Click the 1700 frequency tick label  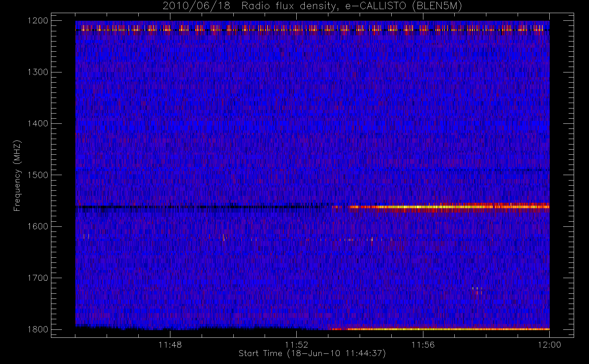38,278
